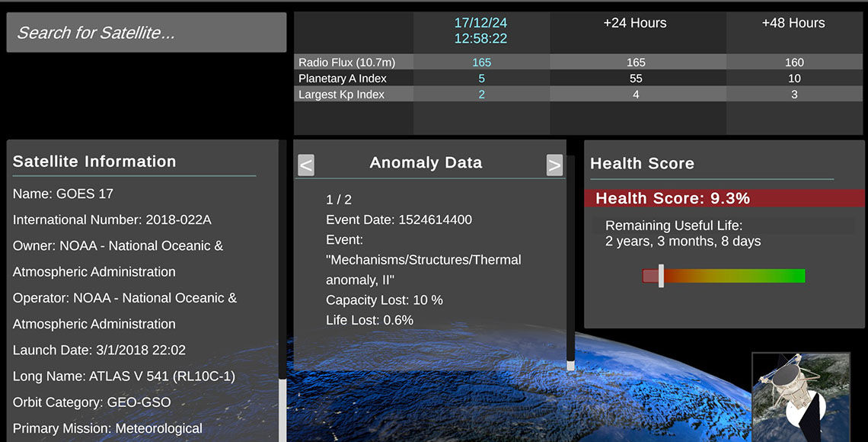Click the 1 / 2 anomaly page indicator
868x442 pixels.
pyautogui.click(x=338, y=199)
